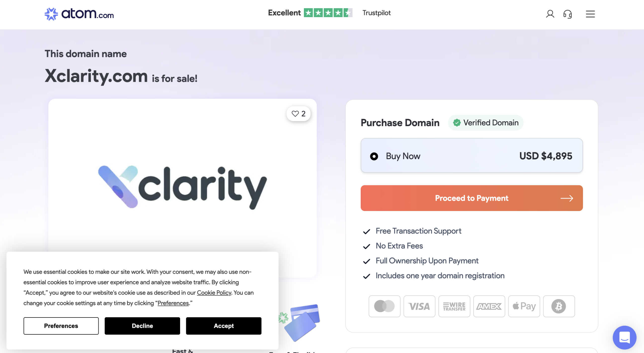The width and height of the screenshot is (644, 353).
Task: Select the Buy Now radio option
Action: coord(374,156)
